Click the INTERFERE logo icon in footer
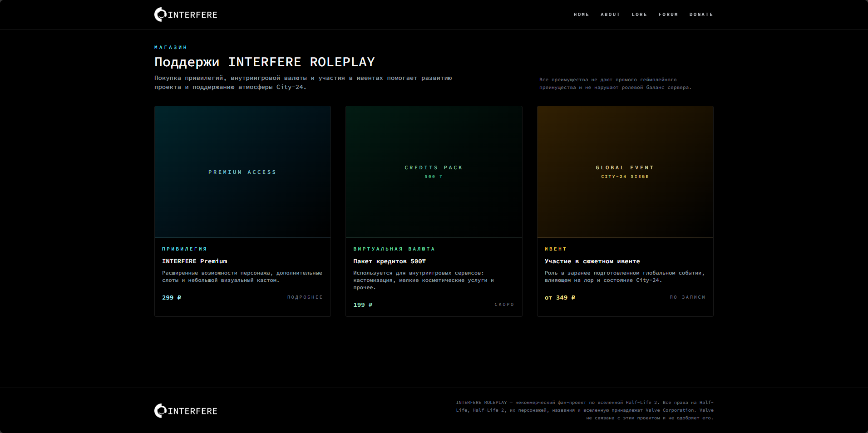This screenshot has height=433, width=868. (x=160, y=411)
